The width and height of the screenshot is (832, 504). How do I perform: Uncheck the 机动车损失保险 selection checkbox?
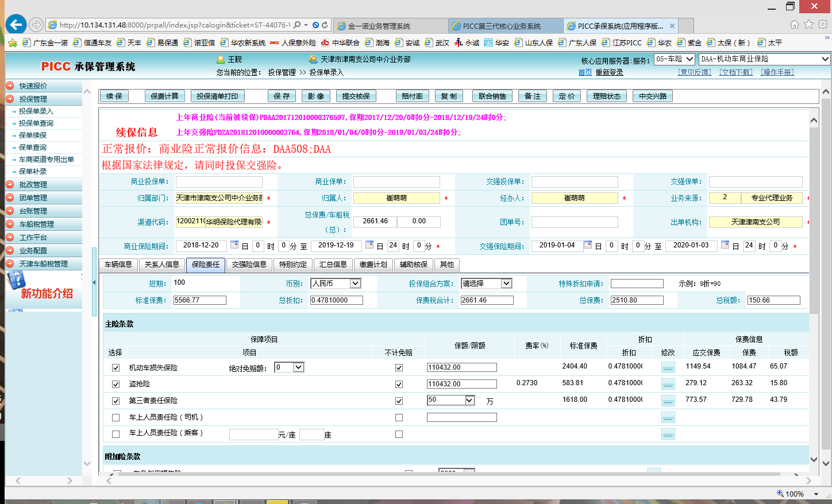(116, 367)
